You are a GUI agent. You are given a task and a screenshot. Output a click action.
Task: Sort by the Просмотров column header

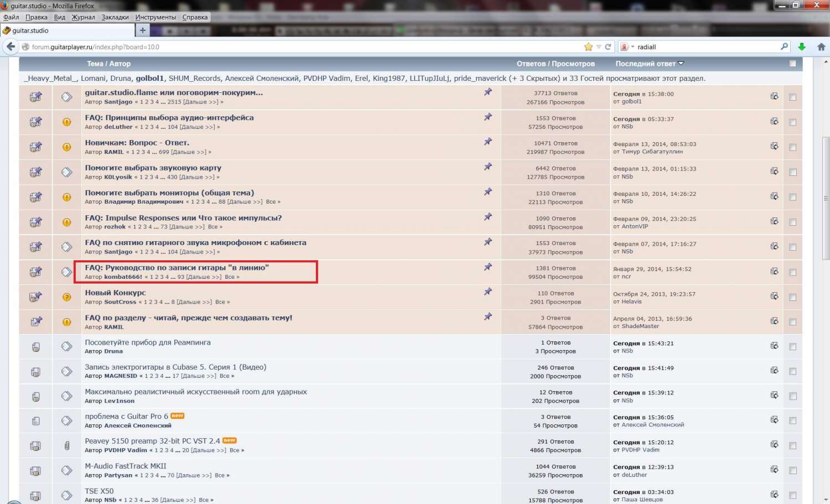coord(573,64)
